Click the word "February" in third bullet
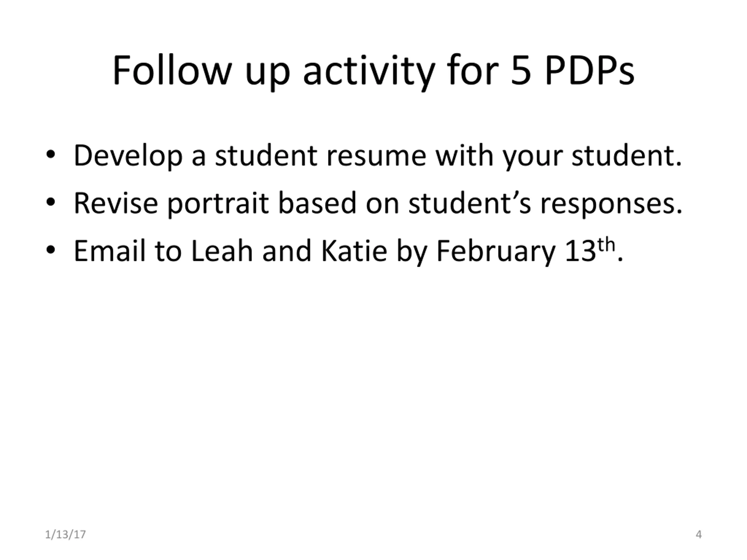Viewport: 747px width, 560px height. pyautogui.click(x=495, y=251)
